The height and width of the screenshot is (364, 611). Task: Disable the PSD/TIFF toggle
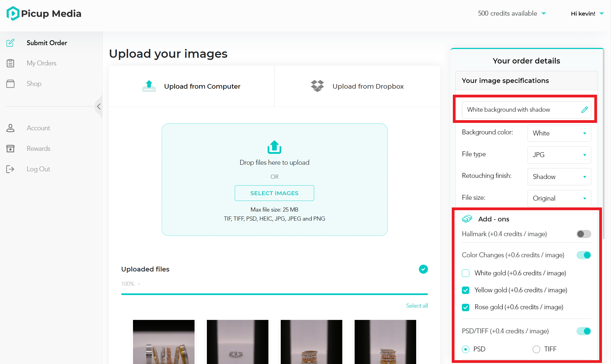tap(584, 331)
